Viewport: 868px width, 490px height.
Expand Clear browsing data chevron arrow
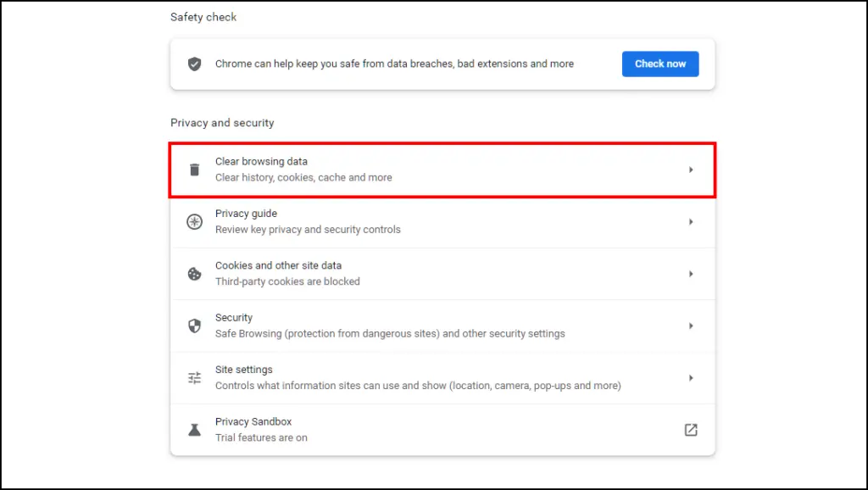pyautogui.click(x=691, y=170)
